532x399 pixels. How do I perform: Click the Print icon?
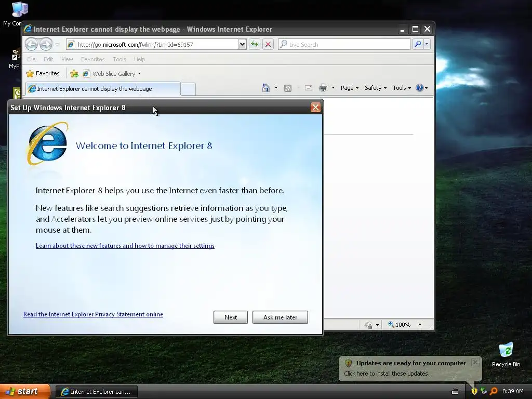[x=323, y=88]
